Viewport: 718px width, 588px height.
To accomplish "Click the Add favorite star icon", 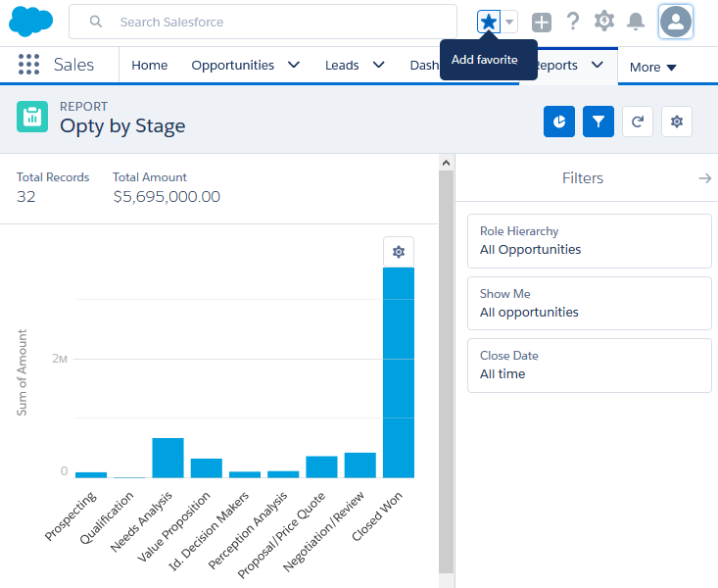I will pos(489,22).
